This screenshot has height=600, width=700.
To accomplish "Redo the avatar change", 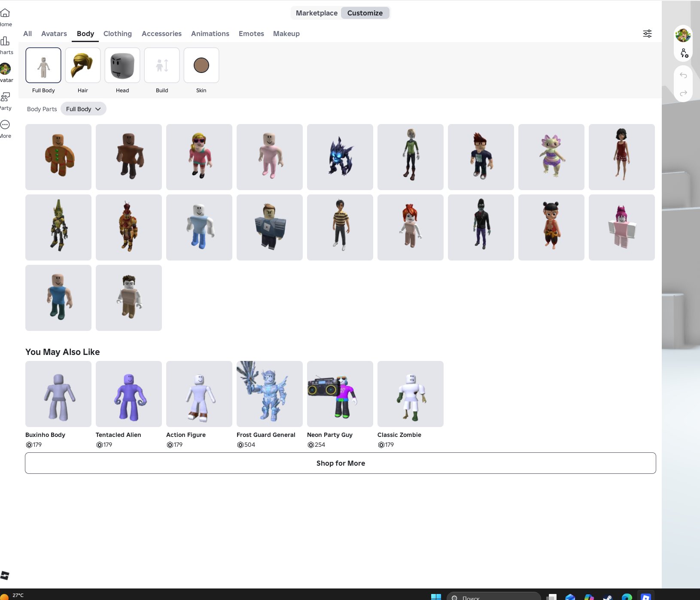I will click(x=683, y=93).
